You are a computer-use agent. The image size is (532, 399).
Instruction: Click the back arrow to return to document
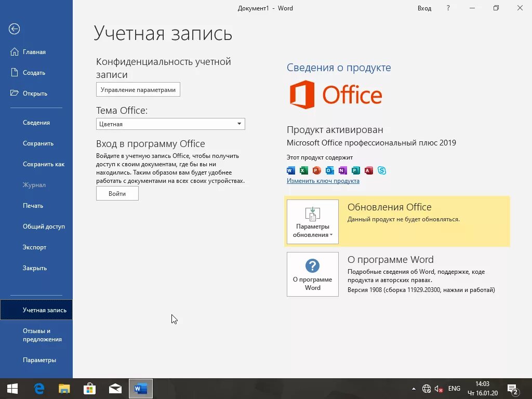(14, 29)
